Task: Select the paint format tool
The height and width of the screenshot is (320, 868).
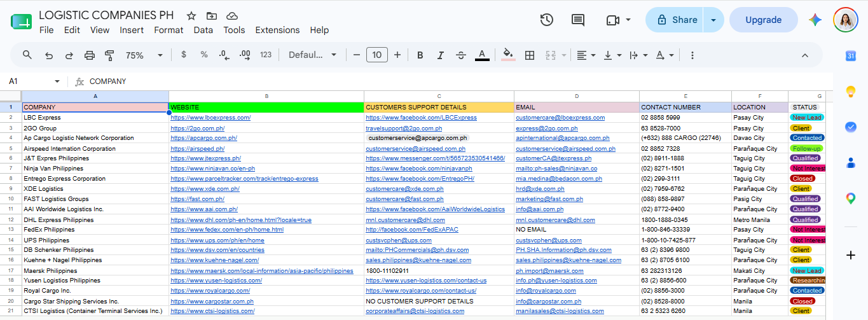Action: 109,55
